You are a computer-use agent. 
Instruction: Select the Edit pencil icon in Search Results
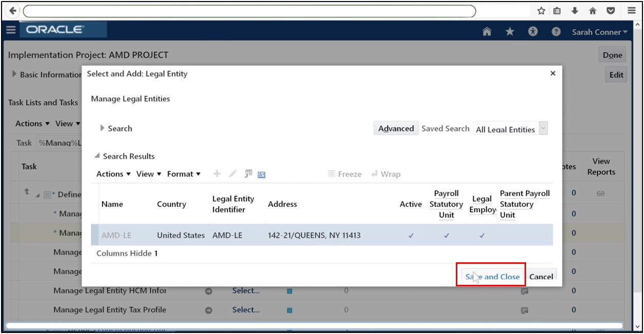[233, 174]
